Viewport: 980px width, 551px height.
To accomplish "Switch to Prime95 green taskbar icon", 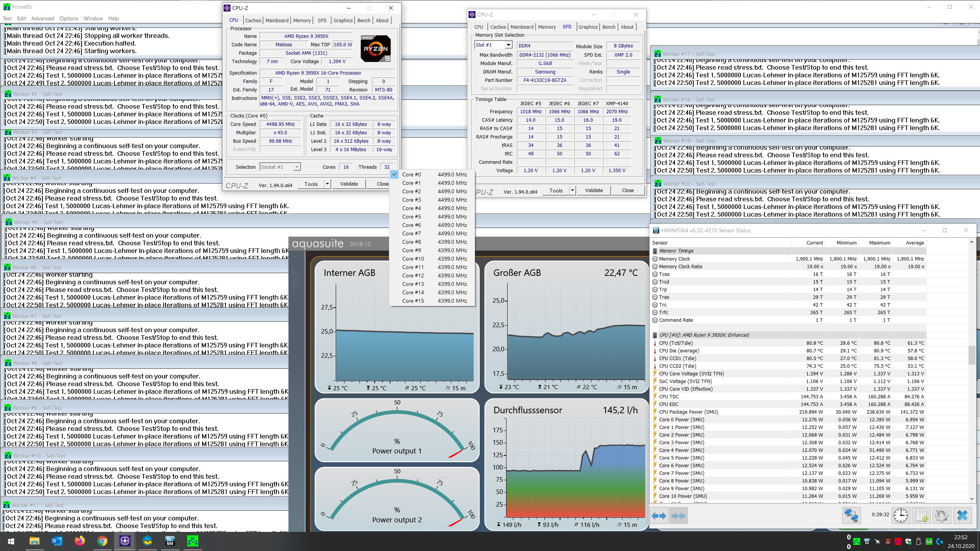I will pyautogui.click(x=193, y=541).
